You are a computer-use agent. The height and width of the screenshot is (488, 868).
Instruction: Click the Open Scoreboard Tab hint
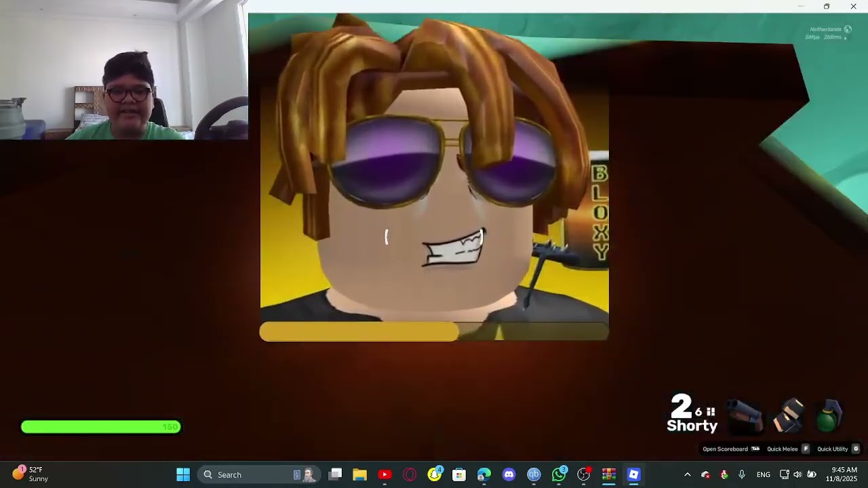(x=731, y=449)
